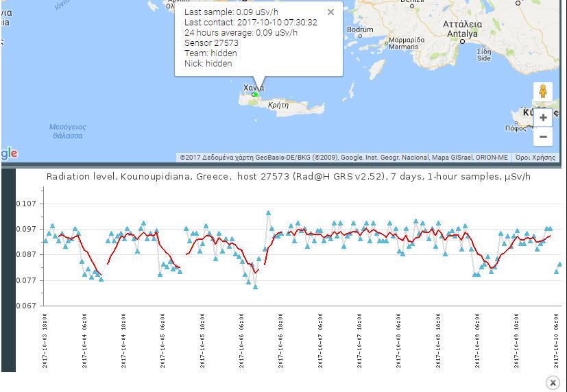
Task: Click the Street View pegman icon
Action: coord(542,91)
